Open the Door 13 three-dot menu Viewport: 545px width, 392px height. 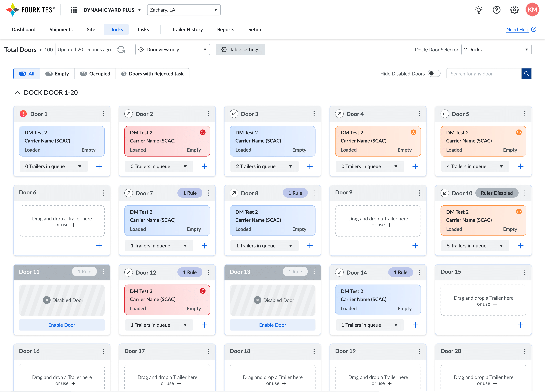pos(314,271)
